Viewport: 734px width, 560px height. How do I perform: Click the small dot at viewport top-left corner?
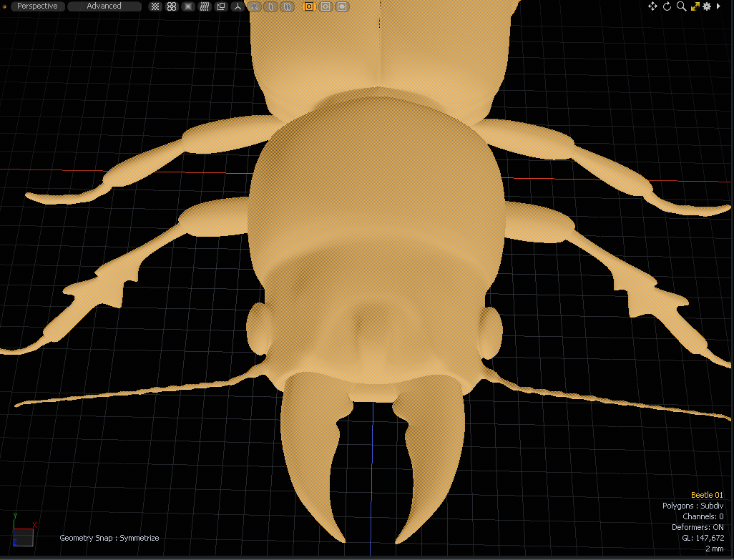coord(5,6)
